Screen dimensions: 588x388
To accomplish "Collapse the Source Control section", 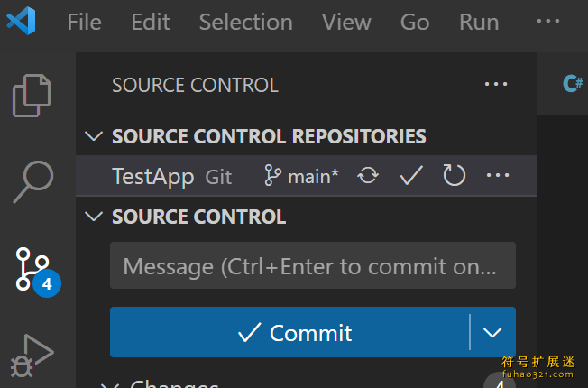I will (x=94, y=217).
